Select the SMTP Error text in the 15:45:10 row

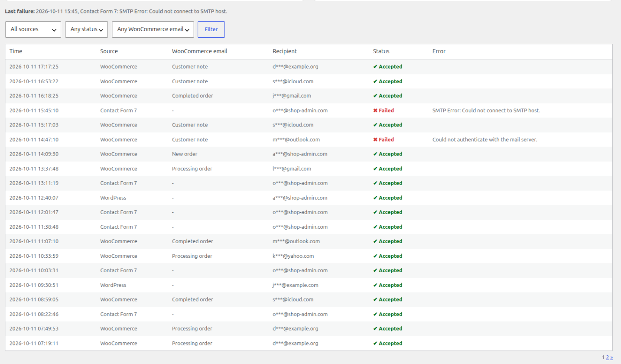[486, 110]
